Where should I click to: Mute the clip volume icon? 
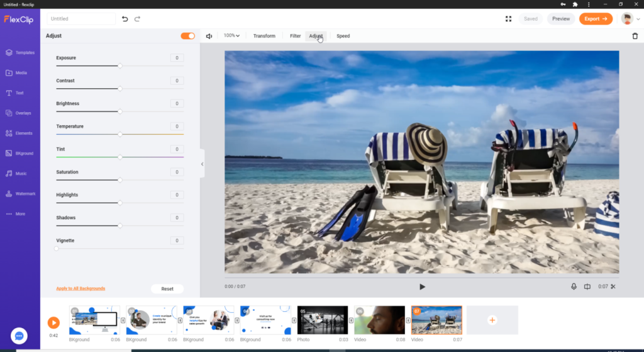pyautogui.click(x=209, y=36)
